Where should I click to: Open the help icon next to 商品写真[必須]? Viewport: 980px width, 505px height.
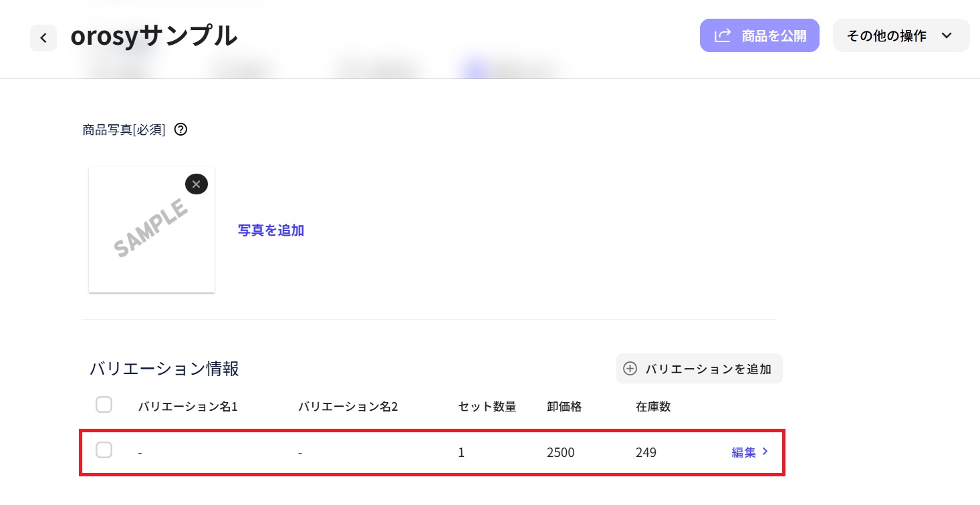tap(180, 130)
